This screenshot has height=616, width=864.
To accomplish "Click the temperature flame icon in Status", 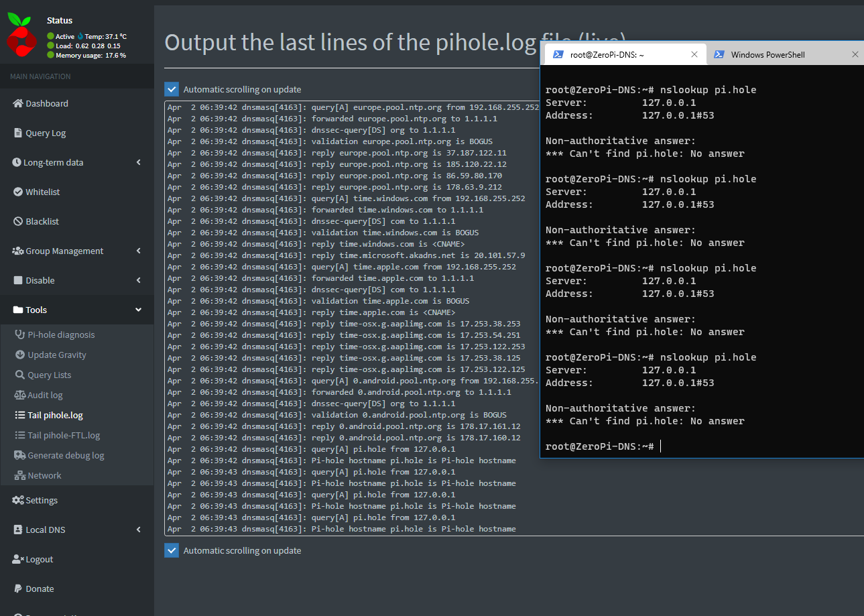I will pyautogui.click(x=80, y=36).
